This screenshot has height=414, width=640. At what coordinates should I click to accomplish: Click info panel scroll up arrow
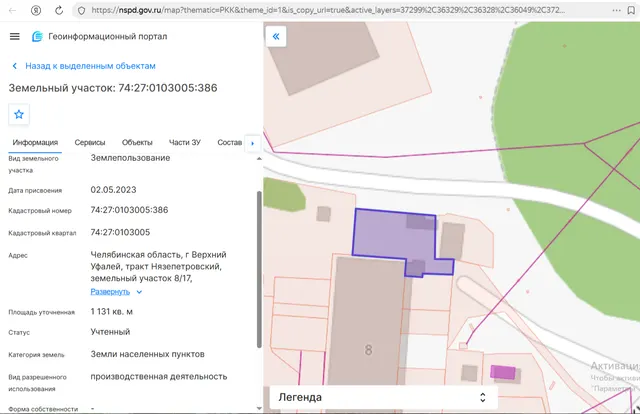coord(259,158)
